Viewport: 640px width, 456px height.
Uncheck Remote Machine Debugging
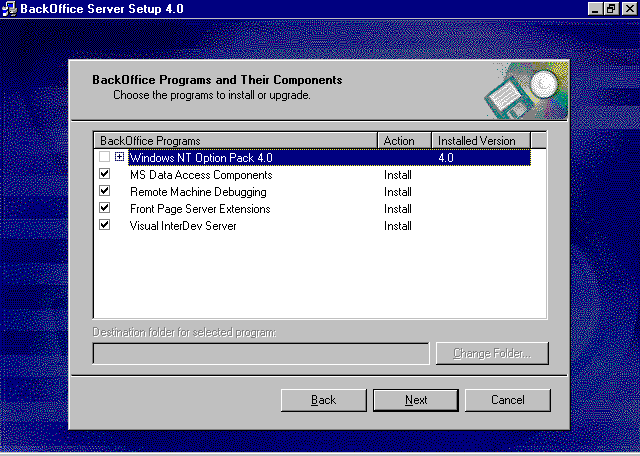(105, 192)
